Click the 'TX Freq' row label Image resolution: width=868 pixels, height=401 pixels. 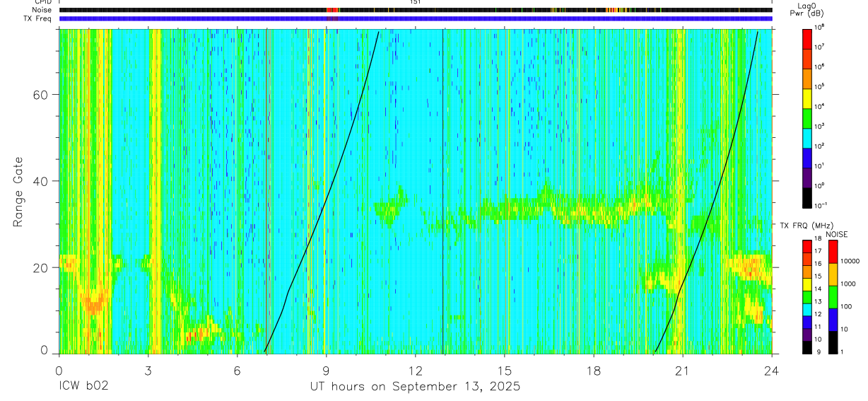[x=37, y=18]
